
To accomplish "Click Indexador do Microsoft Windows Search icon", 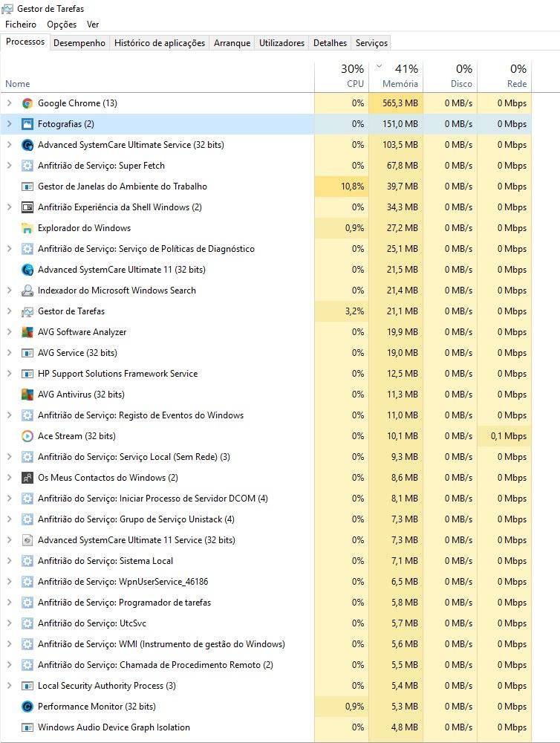I will (27, 291).
